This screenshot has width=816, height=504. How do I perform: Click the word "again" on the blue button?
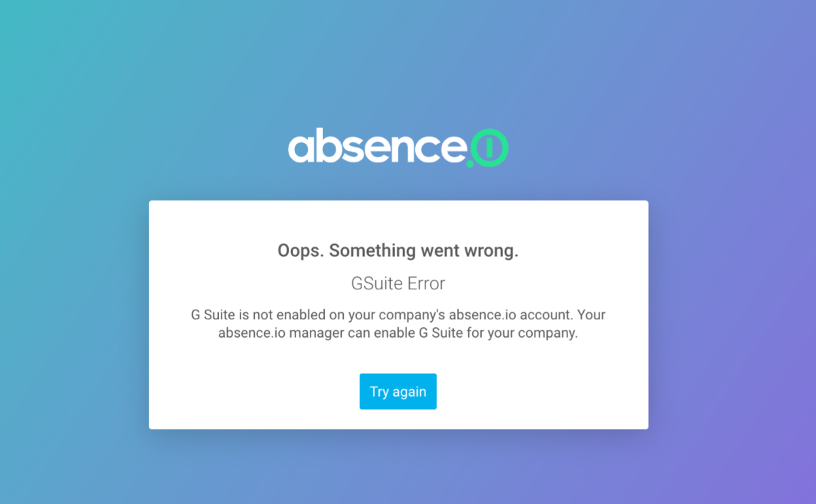tap(409, 392)
